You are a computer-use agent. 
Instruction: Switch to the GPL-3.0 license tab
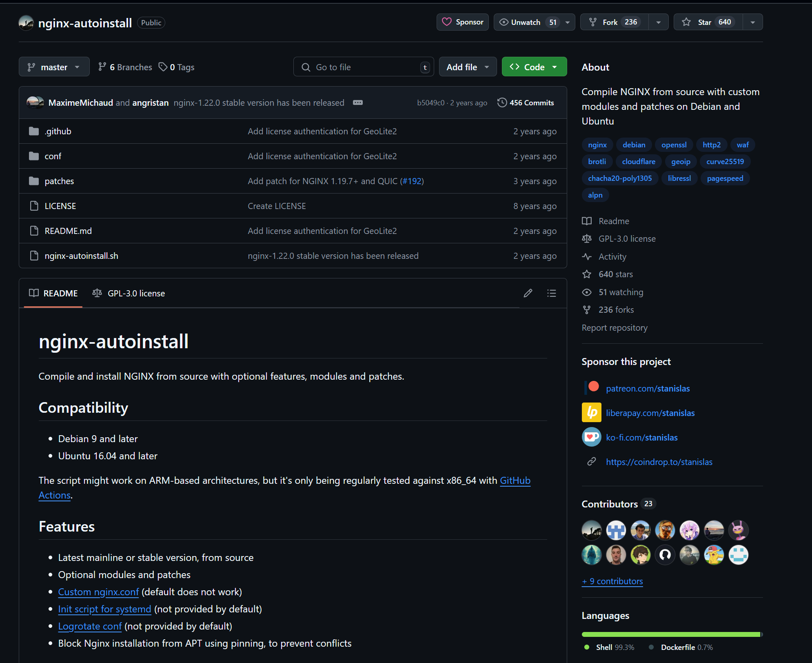[x=129, y=293]
